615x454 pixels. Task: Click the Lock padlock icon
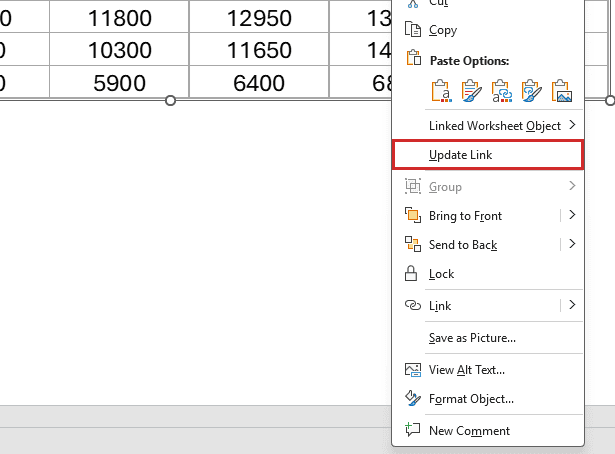(x=411, y=273)
